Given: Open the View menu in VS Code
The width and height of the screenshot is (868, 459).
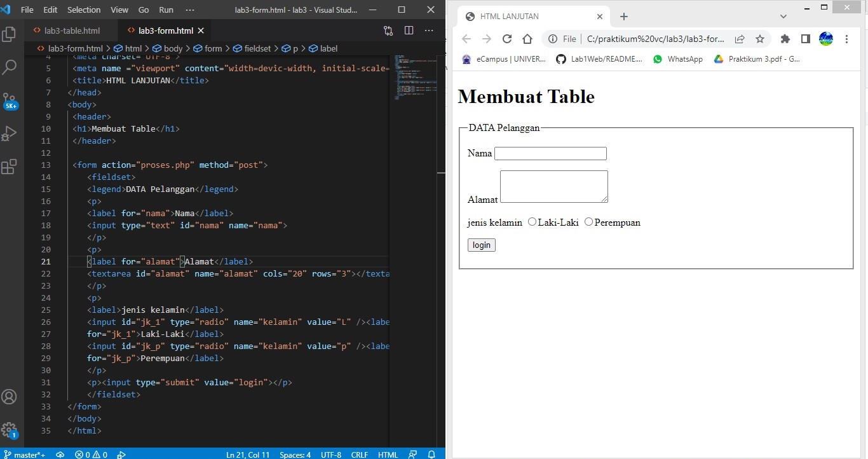Looking at the screenshot, I should [x=119, y=10].
